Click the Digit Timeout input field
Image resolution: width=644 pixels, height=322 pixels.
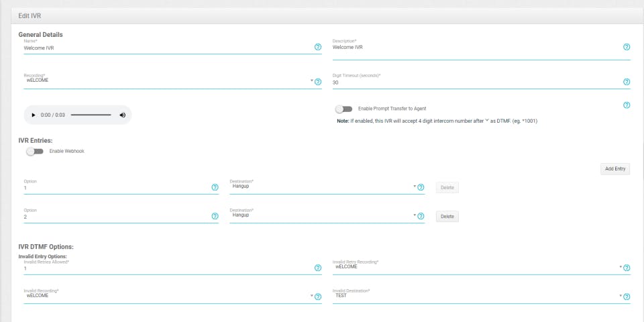pyautogui.click(x=477, y=83)
